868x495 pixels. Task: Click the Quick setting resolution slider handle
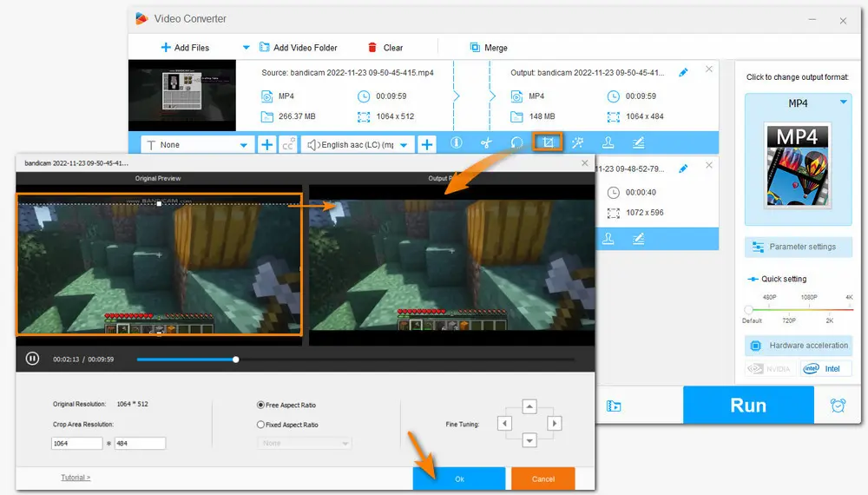[749, 309]
